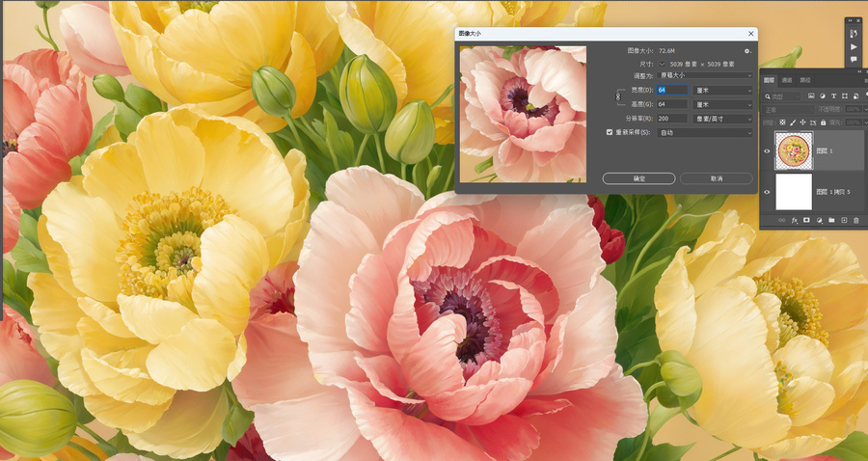
Task: Select the layer name 图层 1
Action: (825, 150)
